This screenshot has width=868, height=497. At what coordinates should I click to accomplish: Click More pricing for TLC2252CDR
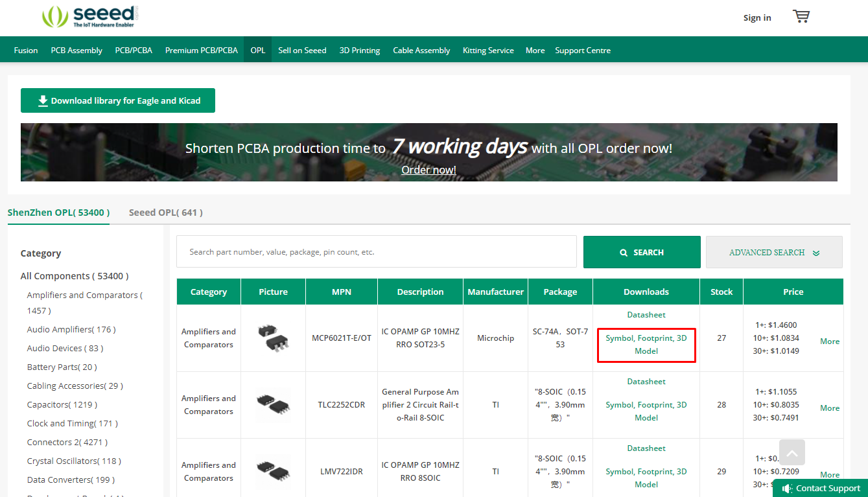pos(830,408)
